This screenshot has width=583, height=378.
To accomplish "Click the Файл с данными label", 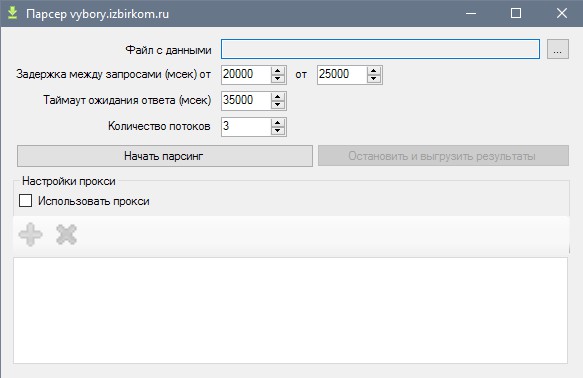I will [x=168, y=50].
